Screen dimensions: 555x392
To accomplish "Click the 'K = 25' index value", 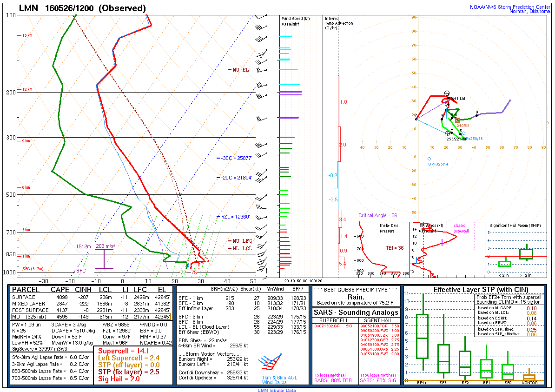I will tap(20, 331).
